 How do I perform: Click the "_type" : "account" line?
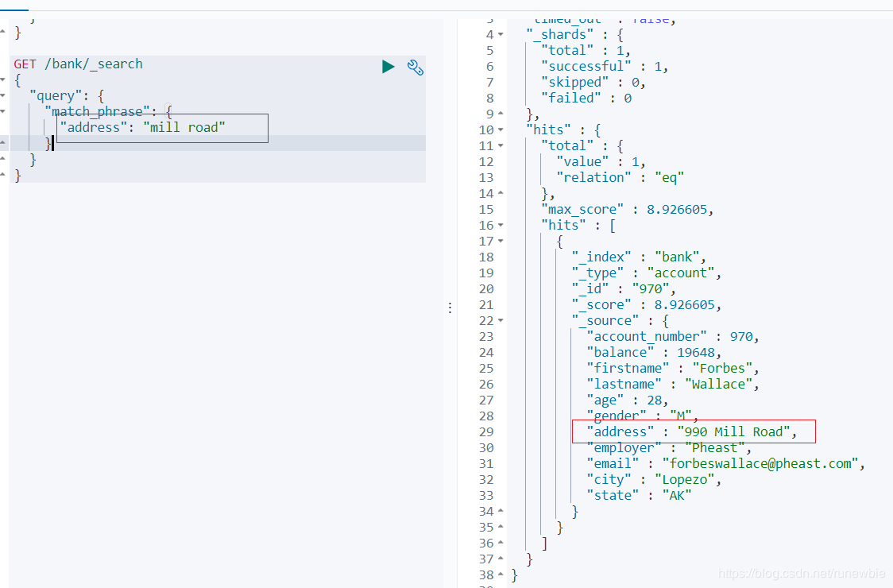pos(647,273)
